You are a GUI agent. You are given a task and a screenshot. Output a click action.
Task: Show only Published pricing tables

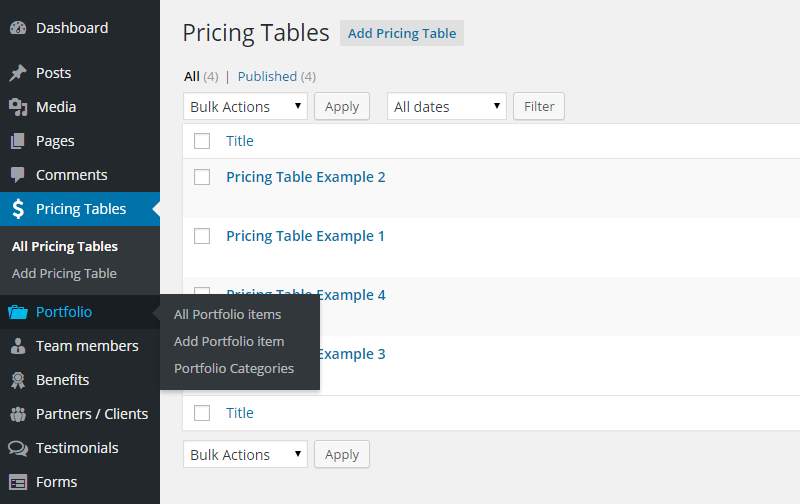(267, 76)
